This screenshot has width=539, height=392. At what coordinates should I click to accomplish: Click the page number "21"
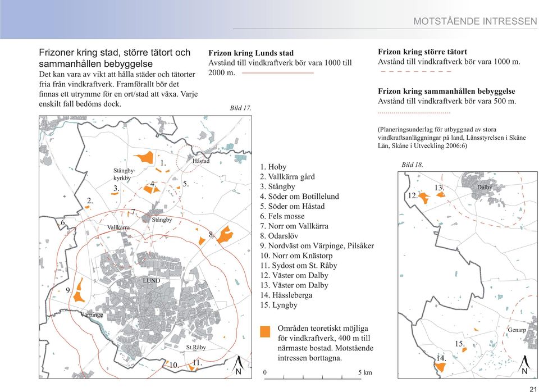tap(533, 389)
